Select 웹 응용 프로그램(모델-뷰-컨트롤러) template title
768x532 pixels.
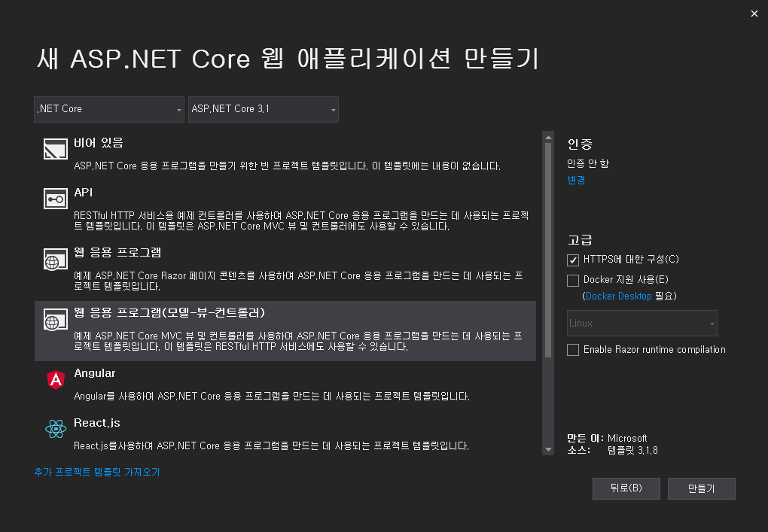[x=169, y=313]
